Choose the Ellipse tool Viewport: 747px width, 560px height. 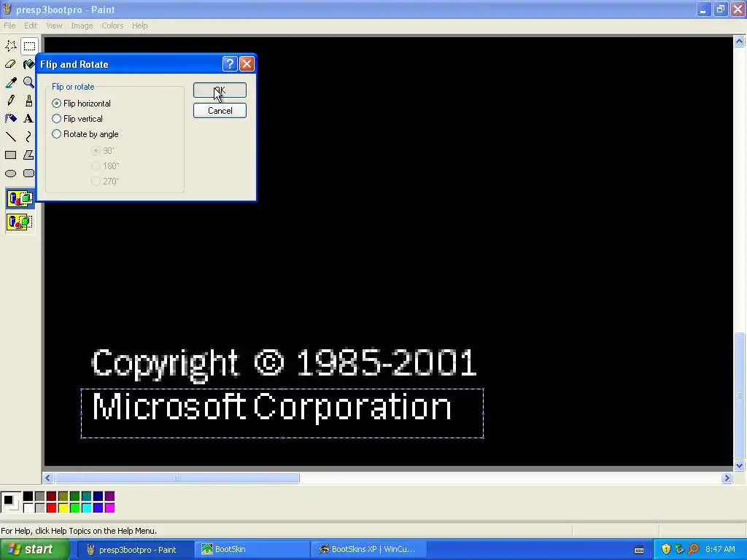click(10, 174)
